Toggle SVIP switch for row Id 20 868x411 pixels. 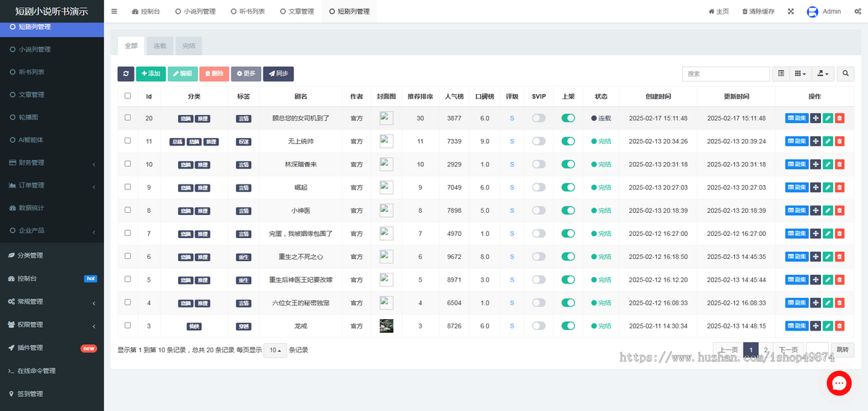coord(539,118)
